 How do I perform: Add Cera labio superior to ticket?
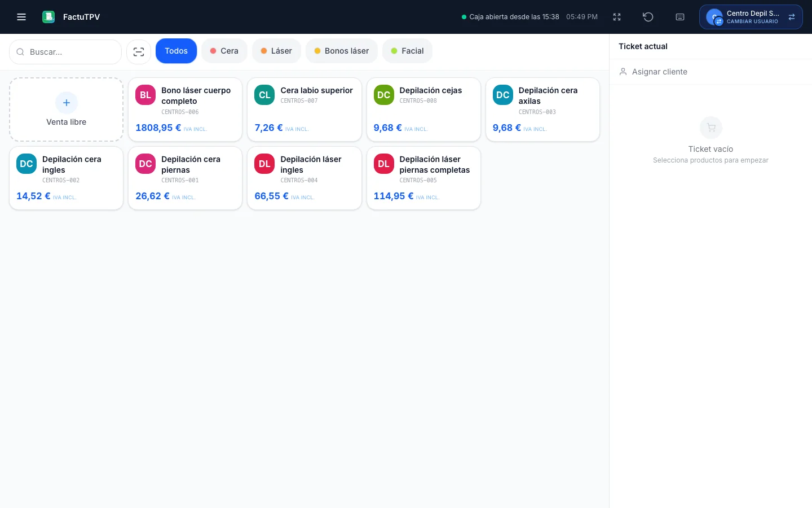click(304, 110)
